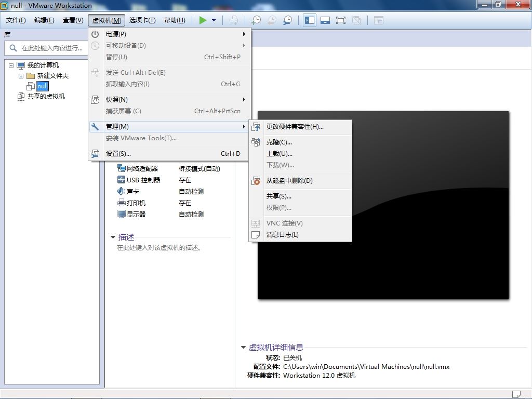Click the configuration file path text

pos(366,367)
